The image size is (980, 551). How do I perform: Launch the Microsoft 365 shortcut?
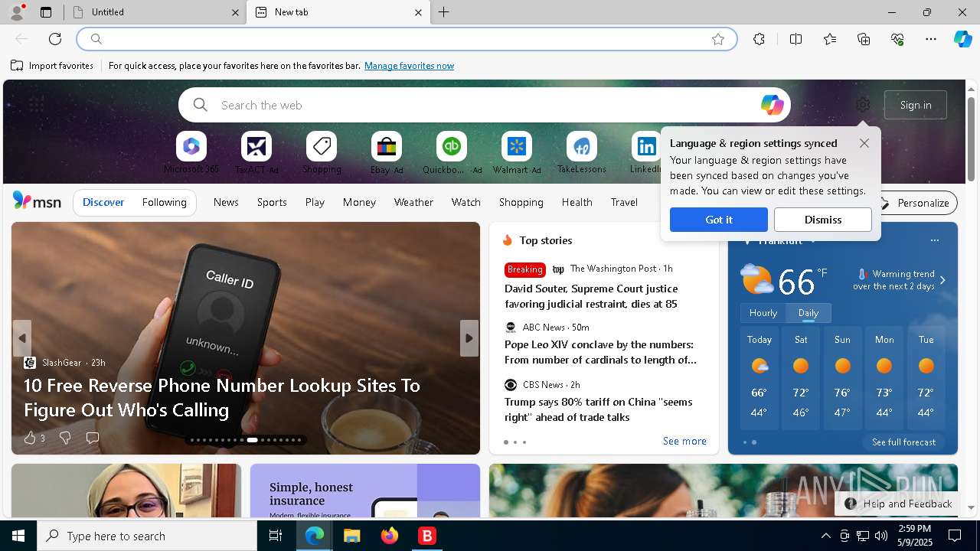point(191,153)
